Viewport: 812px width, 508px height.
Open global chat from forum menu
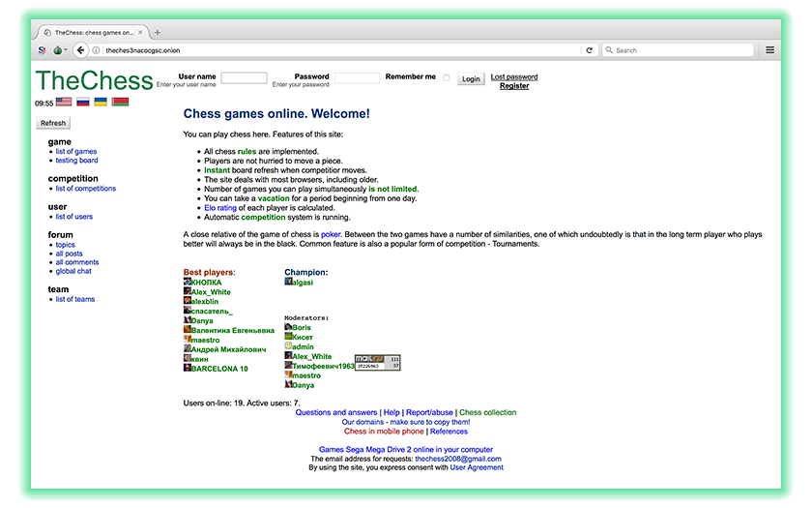73,272
